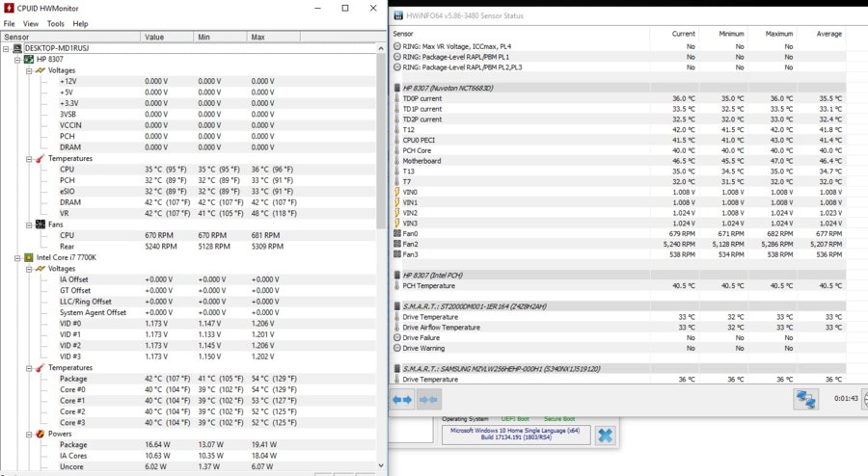Image resolution: width=868 pixels, height=476 pixels.
Task: Click the Fan2 sensor icon in HWiNFO
Action: [x=397, y=245]
